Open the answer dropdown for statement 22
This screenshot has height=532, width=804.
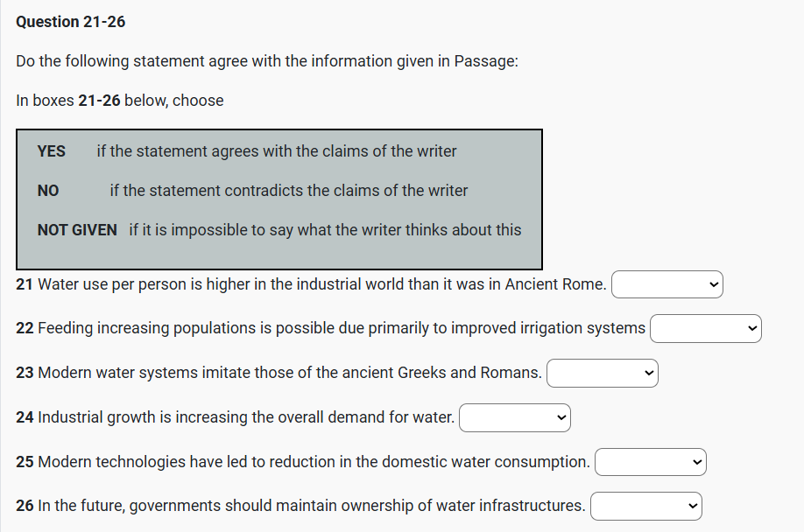[705, 329]
